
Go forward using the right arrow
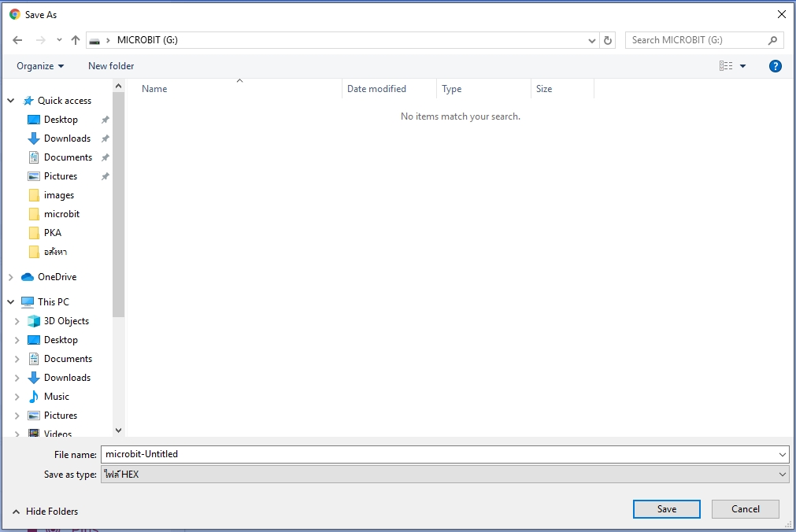coord(41,40)
